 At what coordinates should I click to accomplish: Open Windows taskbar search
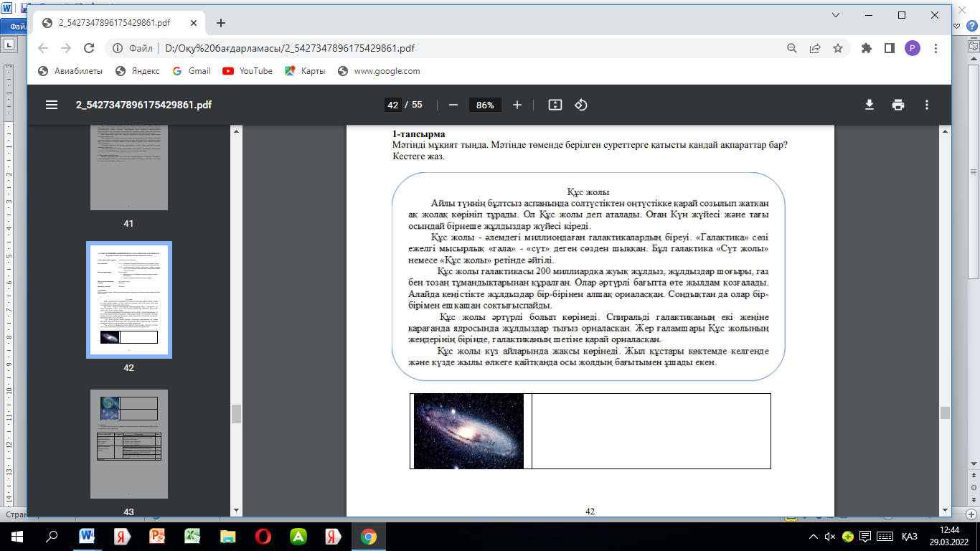point(52,536)
